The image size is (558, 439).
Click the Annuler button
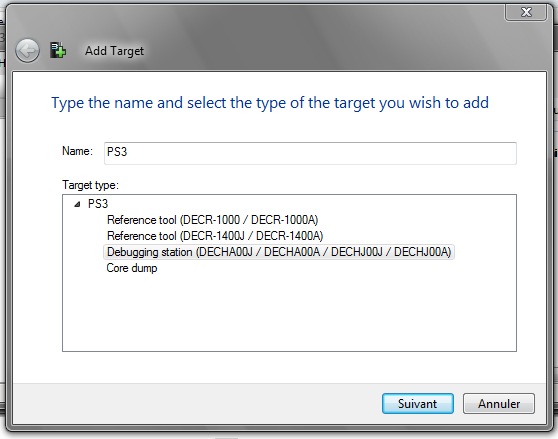(x=499, y=403)
